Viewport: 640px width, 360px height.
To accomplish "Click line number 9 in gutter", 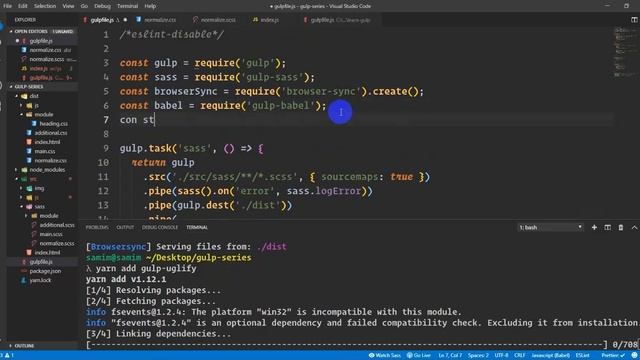I will coord(106,148).
